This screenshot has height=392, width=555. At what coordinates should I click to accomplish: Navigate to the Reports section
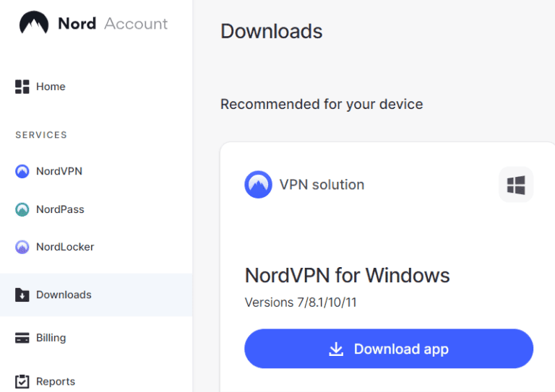pos(56,381)
